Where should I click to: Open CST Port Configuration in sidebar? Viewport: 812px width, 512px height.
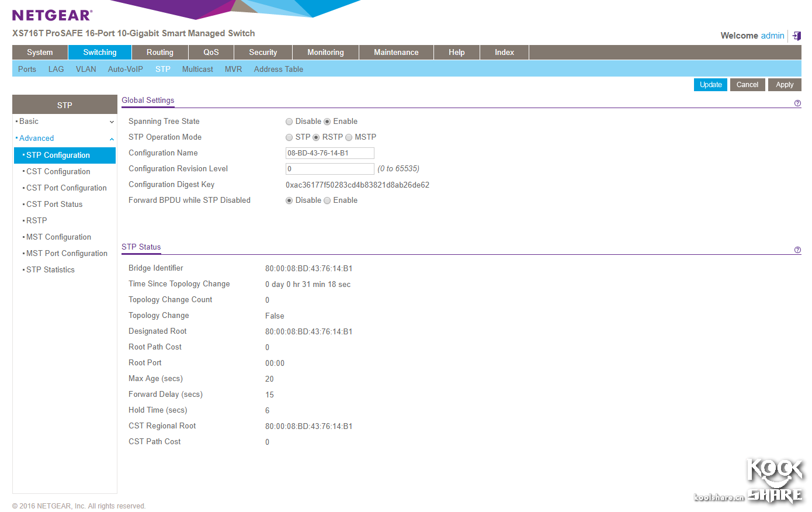67,188
